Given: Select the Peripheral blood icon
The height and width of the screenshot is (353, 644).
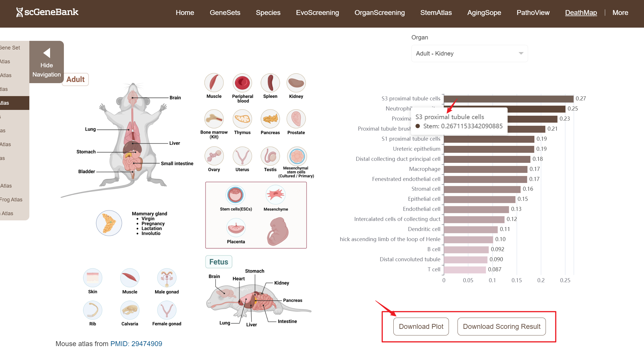Looking at the screenshot, I should (242, 83).
